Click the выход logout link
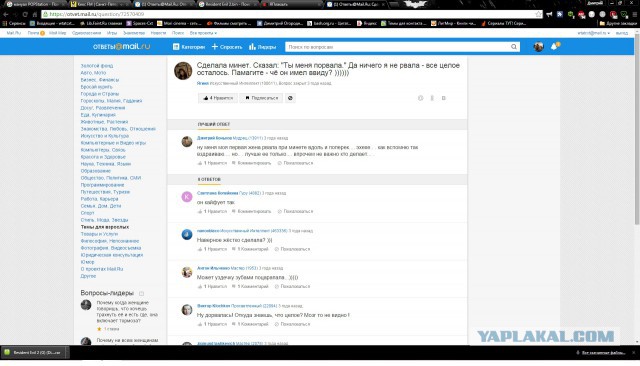This screenshot has height=366, width=640. coord(622,33)
